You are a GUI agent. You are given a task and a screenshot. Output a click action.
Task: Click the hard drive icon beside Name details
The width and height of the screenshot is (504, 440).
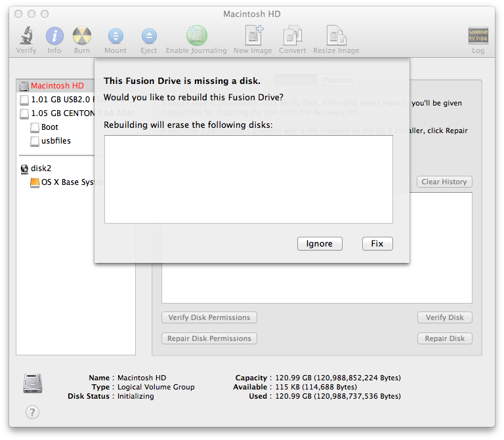click(33, 384)
